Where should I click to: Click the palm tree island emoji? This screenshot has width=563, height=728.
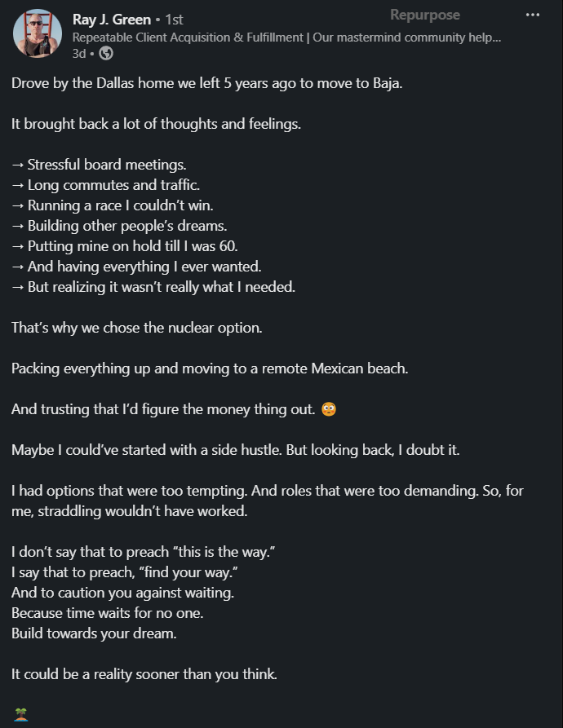(21, 715)
